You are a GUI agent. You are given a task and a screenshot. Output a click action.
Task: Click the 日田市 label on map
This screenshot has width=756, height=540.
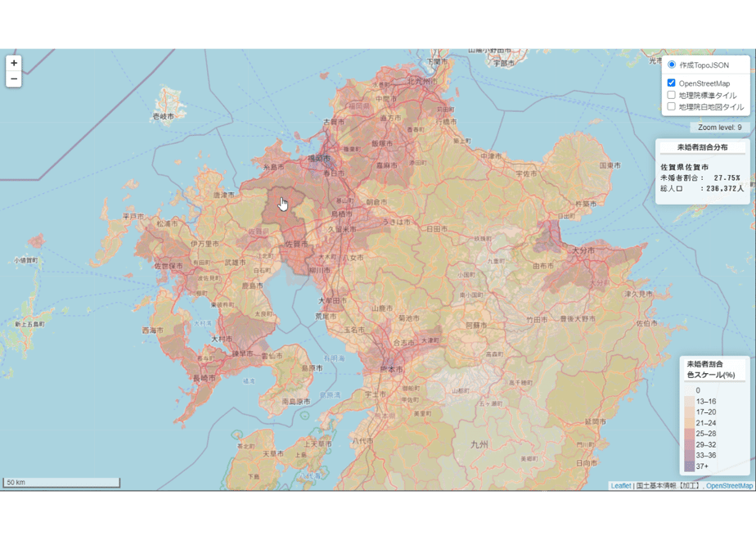click(437, 229)
